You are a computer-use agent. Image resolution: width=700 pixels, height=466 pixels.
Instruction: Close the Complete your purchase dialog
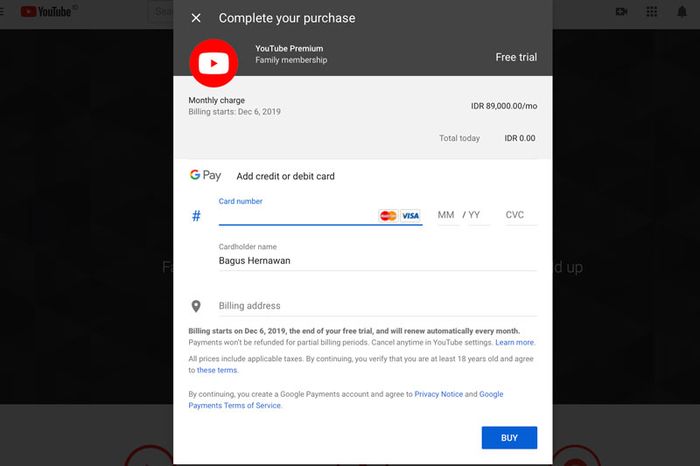coord(196,18)
